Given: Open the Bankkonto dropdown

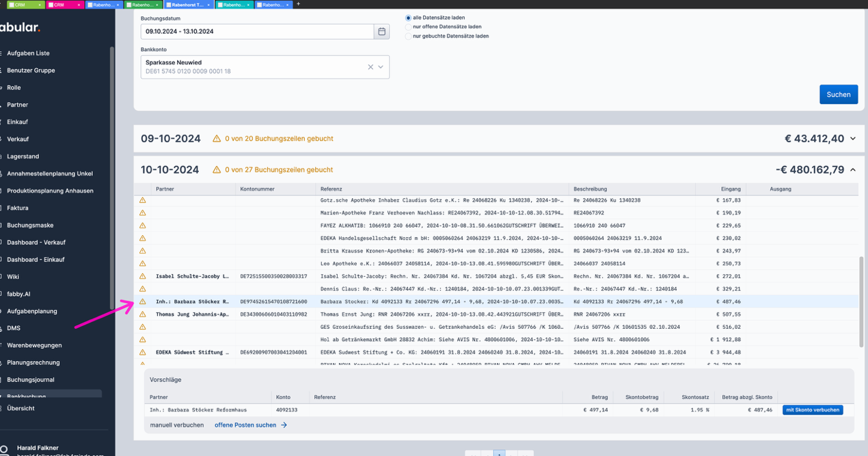Looking at the screenshot, I should pyautogui.click(x=381, y=66).
